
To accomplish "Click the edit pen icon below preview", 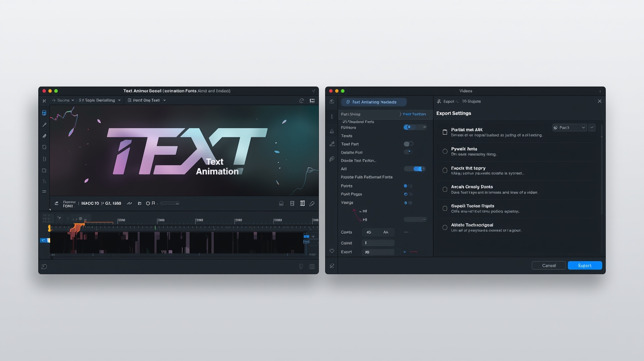I will click(312, 204).
